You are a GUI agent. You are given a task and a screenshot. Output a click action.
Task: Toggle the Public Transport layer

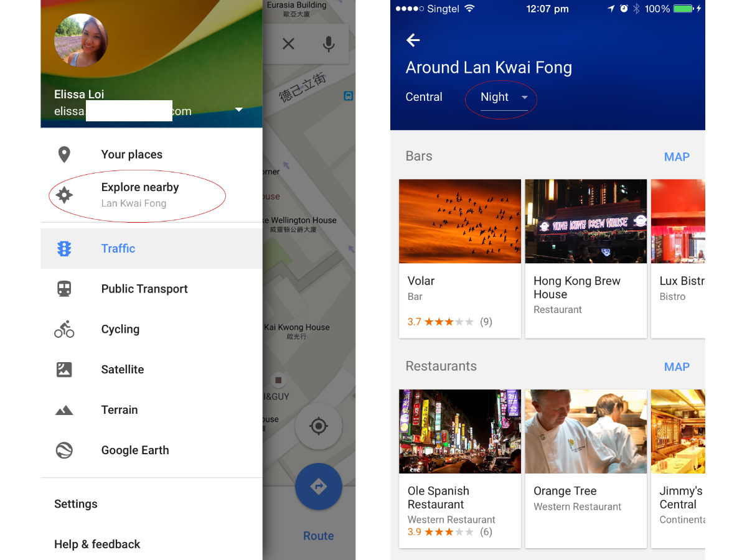pos(151,289)
